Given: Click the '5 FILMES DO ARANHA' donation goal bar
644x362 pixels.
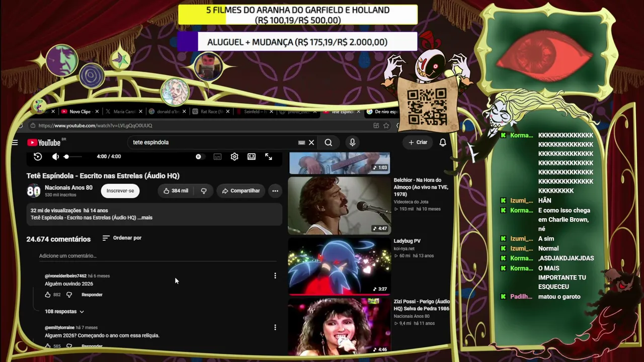Looking at the screenshot, I should pos(297,15).
